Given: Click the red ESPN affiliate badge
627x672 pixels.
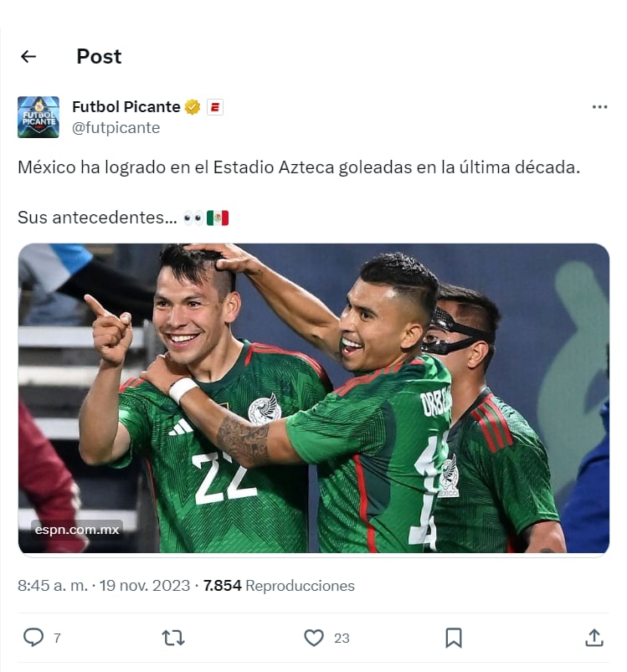Looking at the screenshot, I should coord(214,107).
